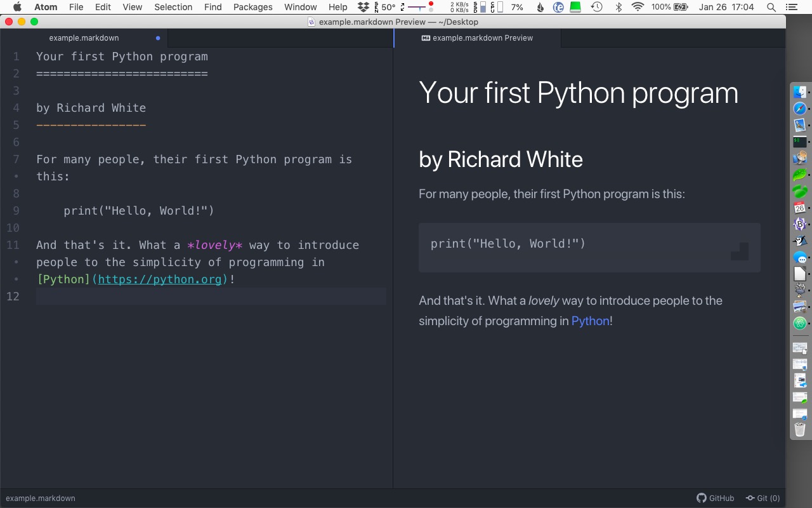Click the example.markdown path in status bar
This screenshot has height=508, width=812.
41,498
